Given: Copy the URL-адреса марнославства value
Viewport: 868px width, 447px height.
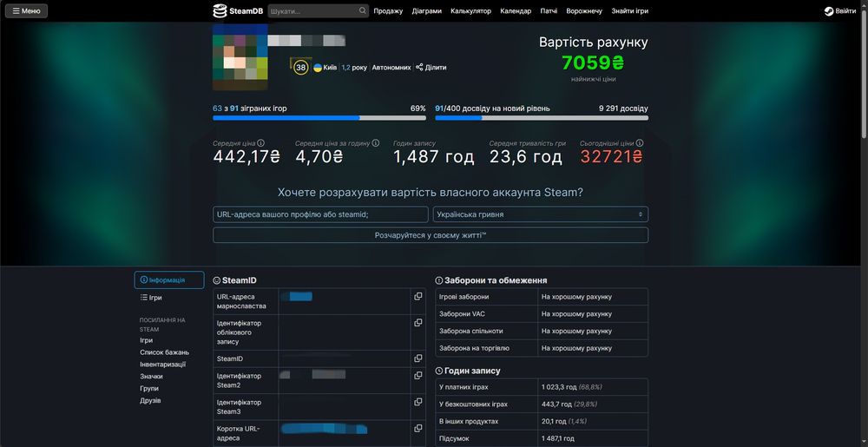Looking at the screenshot, I should tap(418, 297).
